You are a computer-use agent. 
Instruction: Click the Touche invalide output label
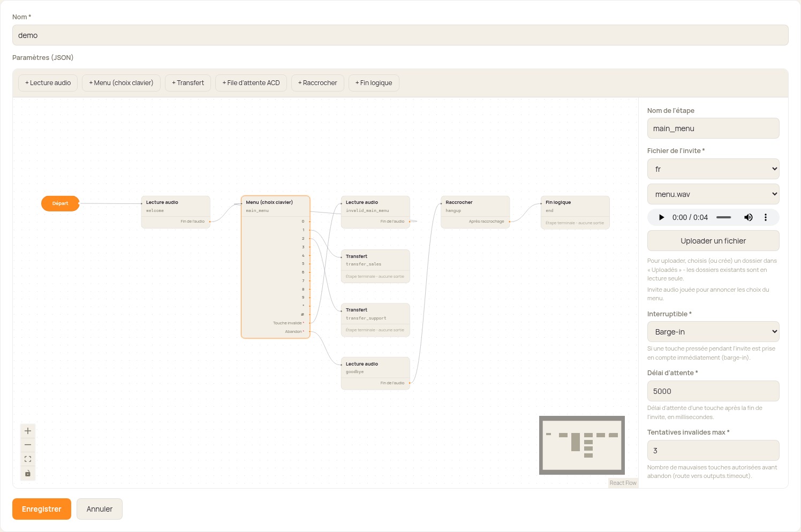(288, 323)
